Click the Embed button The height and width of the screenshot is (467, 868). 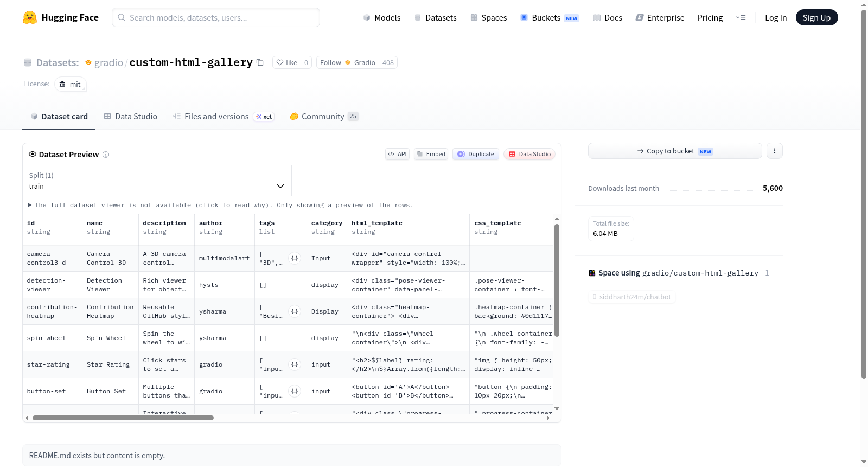431,154
